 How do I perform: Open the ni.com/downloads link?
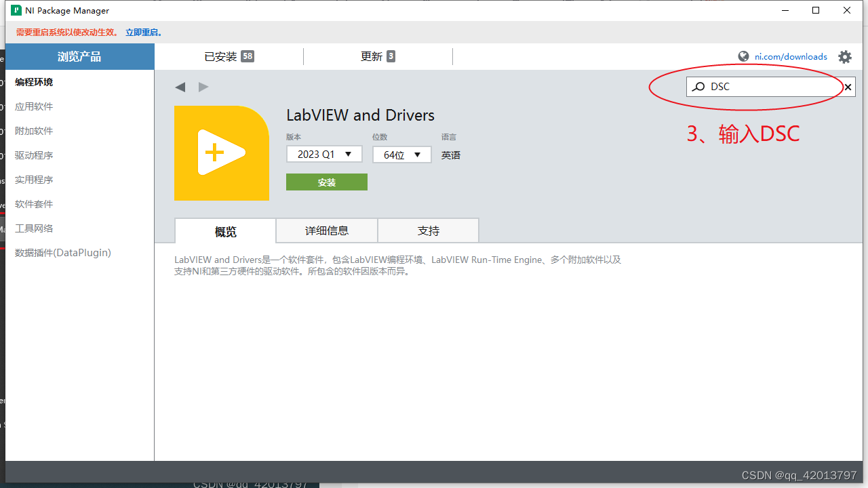pos(789,56)
